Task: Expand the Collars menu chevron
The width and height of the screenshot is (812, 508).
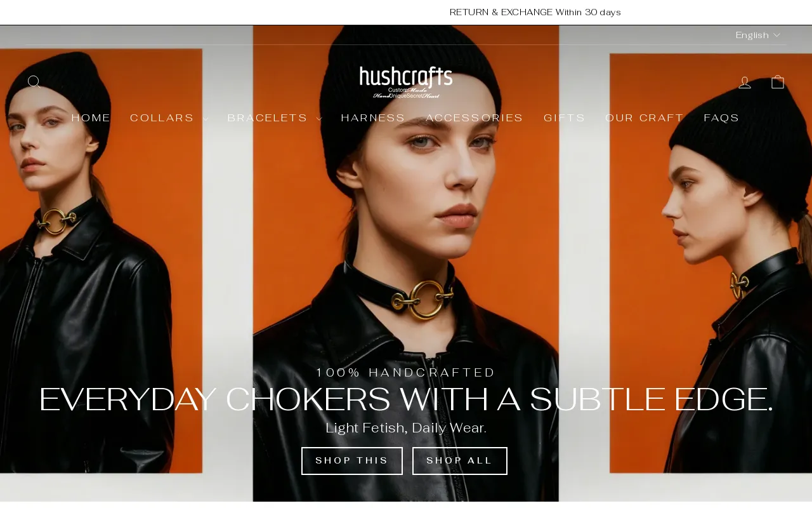Action: (205, 119)
